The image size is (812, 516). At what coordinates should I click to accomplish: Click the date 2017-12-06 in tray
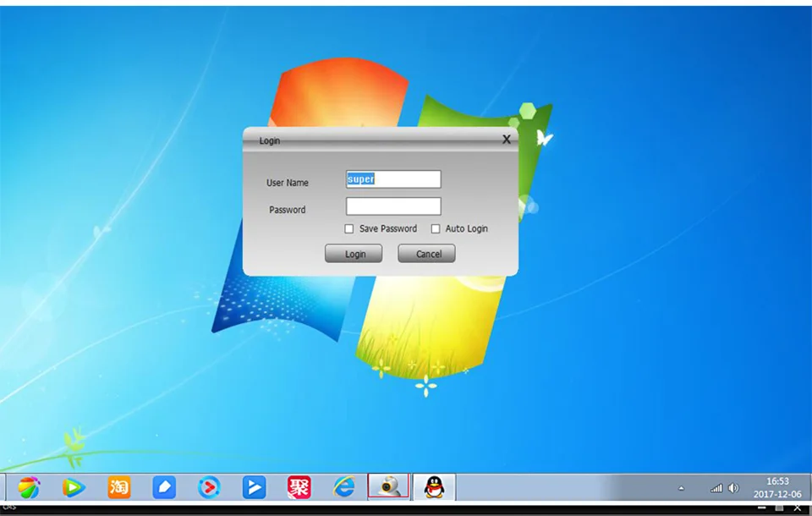(x=777, y=494)
